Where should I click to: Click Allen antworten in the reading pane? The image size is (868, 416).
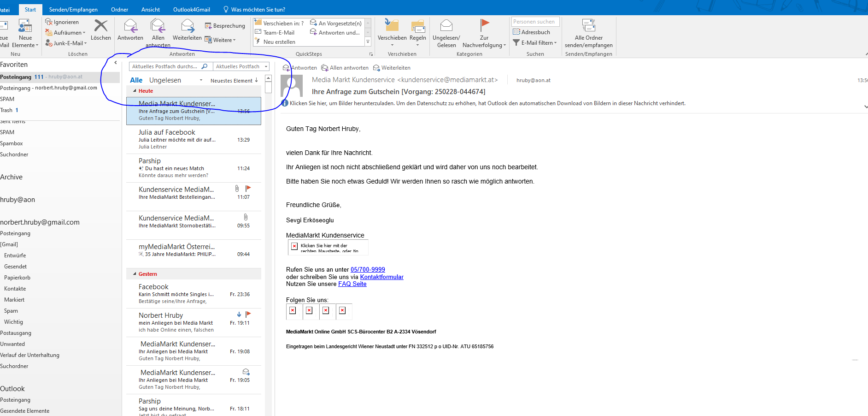click(x=345, y=68)
